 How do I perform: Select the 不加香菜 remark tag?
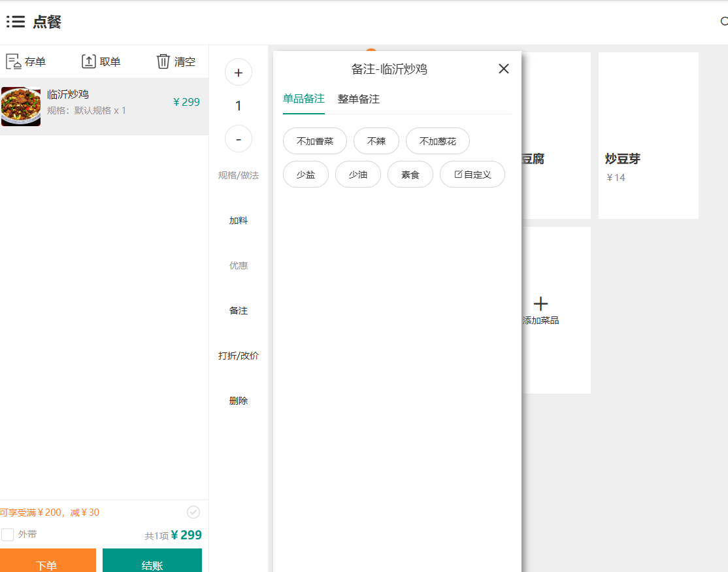pyautogui.click(x=315, y=141)
